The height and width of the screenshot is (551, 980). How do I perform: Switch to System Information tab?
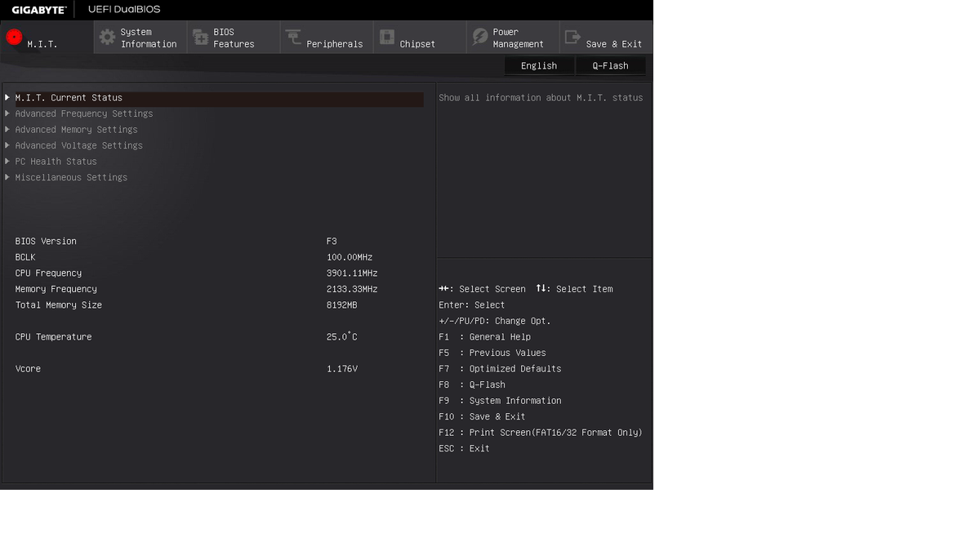[x=140, y=38]
